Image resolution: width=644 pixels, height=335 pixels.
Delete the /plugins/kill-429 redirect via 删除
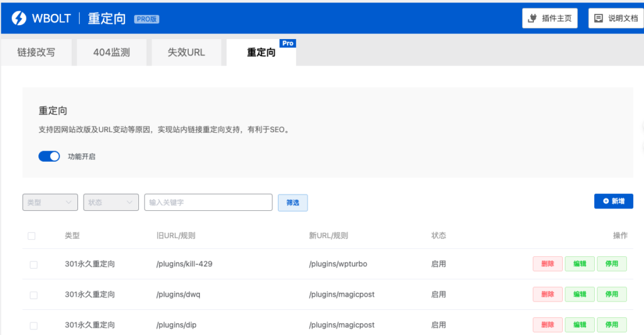click(x=547, y=264)
